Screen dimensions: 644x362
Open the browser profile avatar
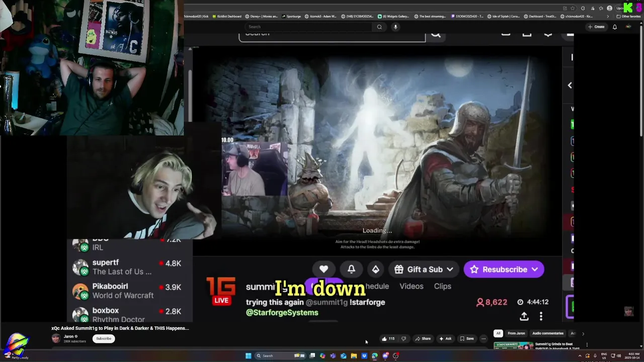pyautogui.click(x=610, y=8)
